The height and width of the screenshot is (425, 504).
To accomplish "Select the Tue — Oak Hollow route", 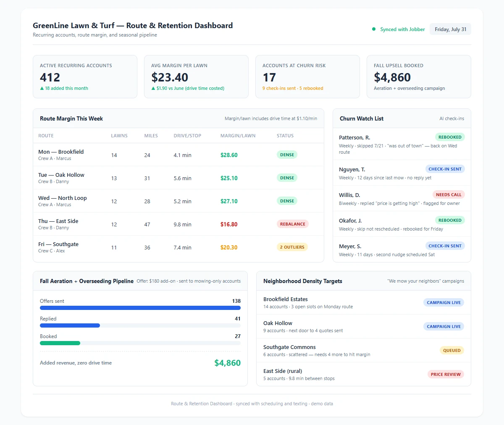I will point(178,178).
